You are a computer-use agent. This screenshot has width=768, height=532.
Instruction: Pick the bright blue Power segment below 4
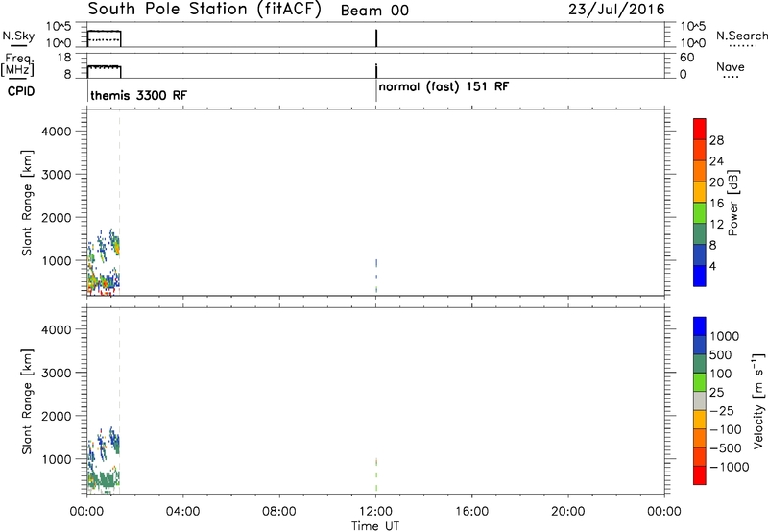(x=700, y=276)
